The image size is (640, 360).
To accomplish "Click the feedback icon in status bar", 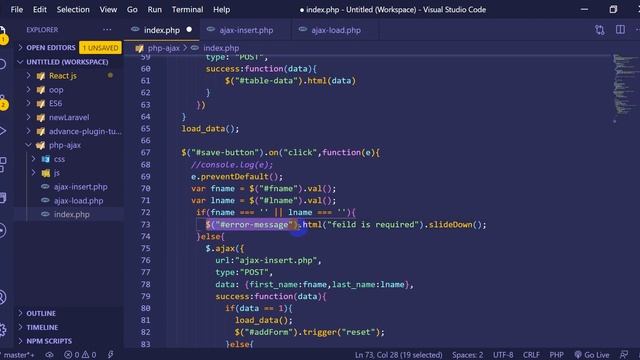I will [624, 355].
